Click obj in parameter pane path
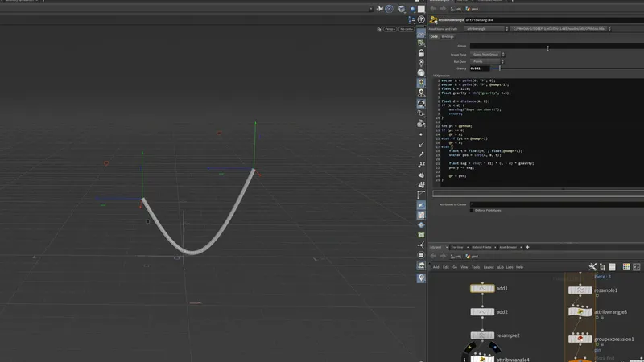This screenshot has width=644, height=362. click(456, 9)
